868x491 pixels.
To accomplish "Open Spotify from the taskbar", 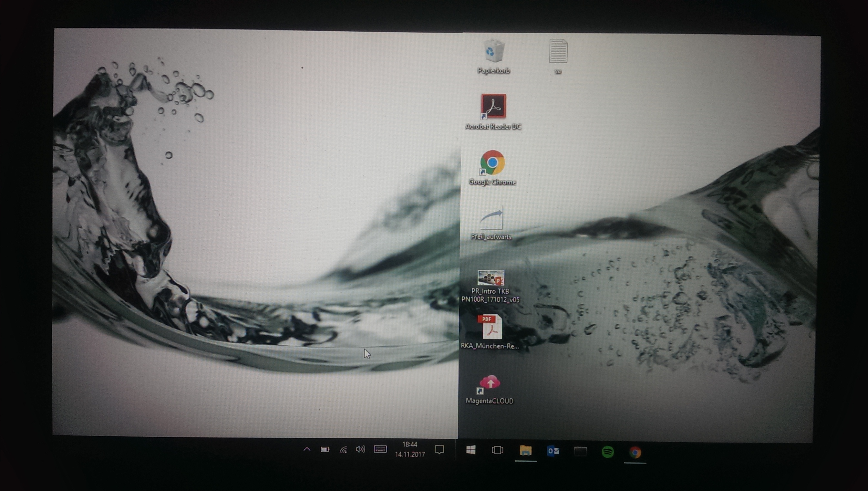I will pyautogui.click(x=608, y=452).
